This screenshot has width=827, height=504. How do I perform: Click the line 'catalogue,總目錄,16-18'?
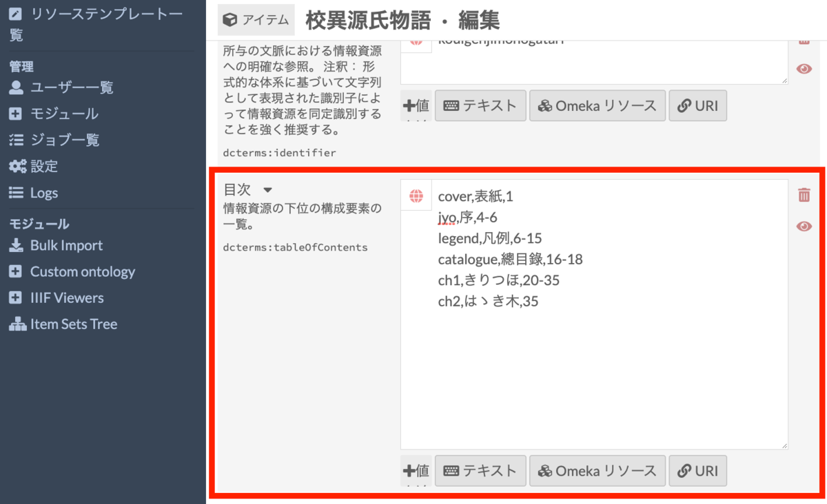click(511, 260)
